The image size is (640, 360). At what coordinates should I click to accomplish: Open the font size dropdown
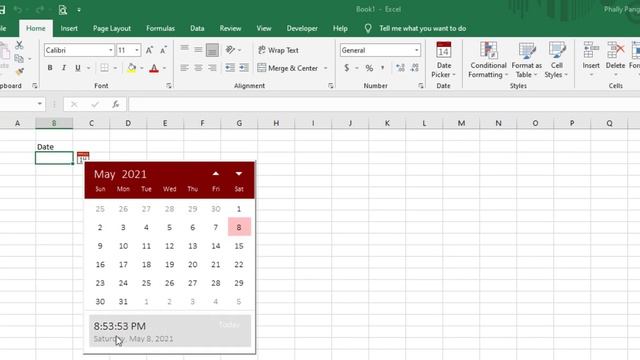coord(137,50)
